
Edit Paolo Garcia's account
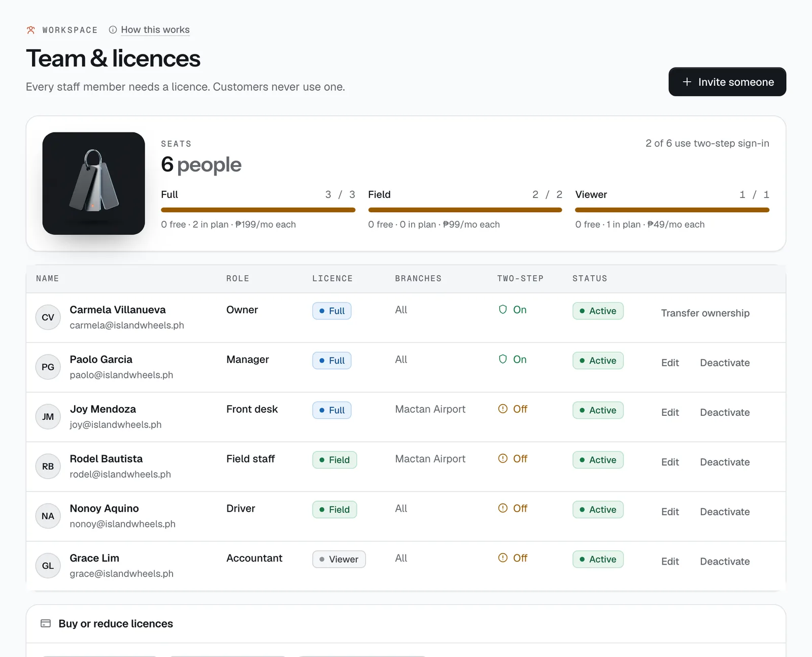[670, 363]
